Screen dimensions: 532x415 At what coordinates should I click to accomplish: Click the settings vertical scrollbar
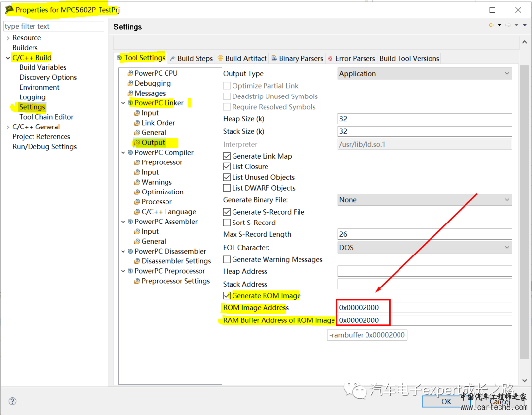[x=524, y=212]
